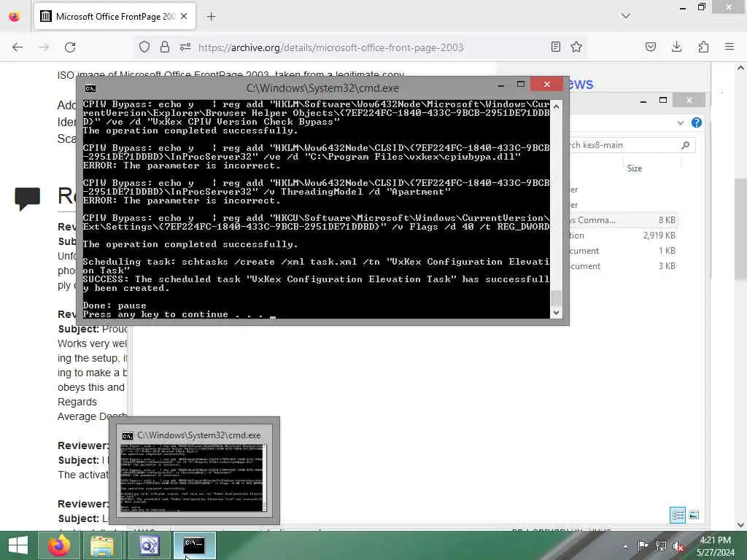
Task: Sort by Size column header
Action: tap(635, 168)
